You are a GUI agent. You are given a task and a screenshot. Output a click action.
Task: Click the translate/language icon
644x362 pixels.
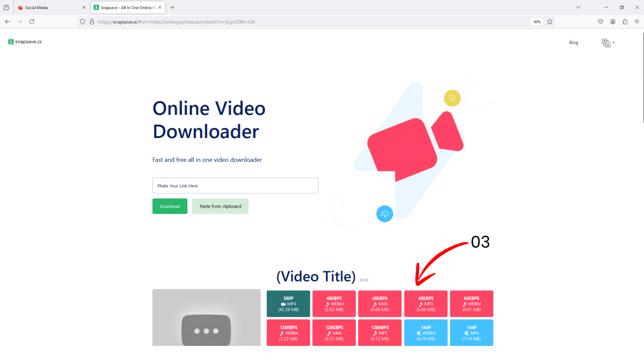(606, 43)
